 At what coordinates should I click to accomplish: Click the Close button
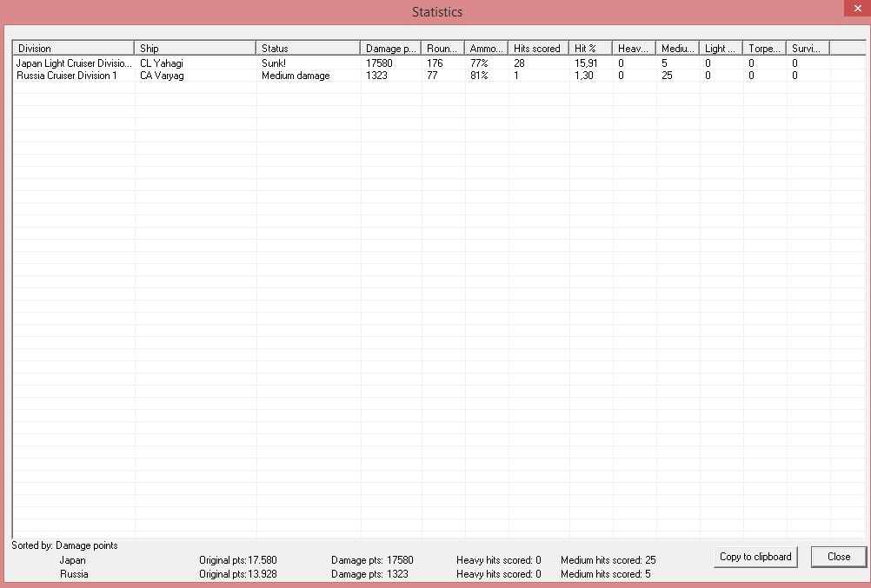[x=839, y=557]
